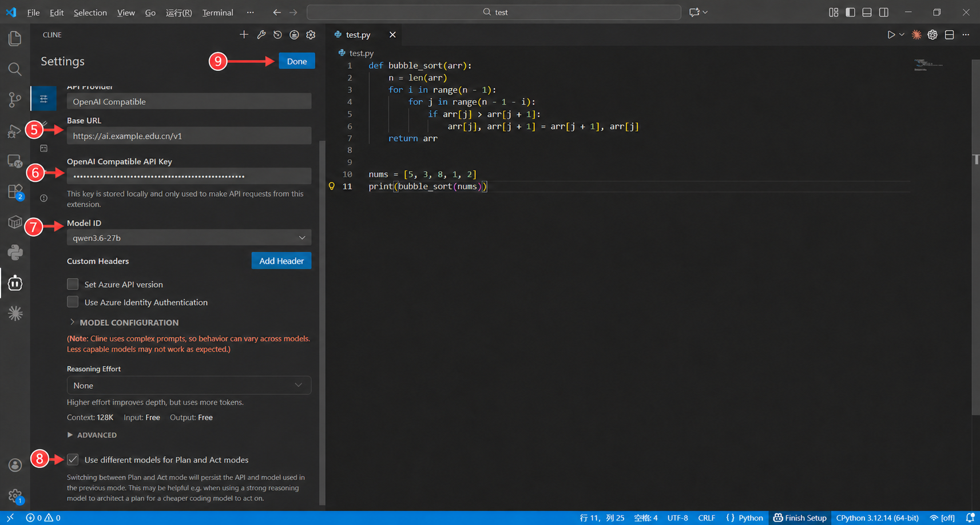
Task: Click the orange spark icon in editor toolbar
Action: [916, 35]
